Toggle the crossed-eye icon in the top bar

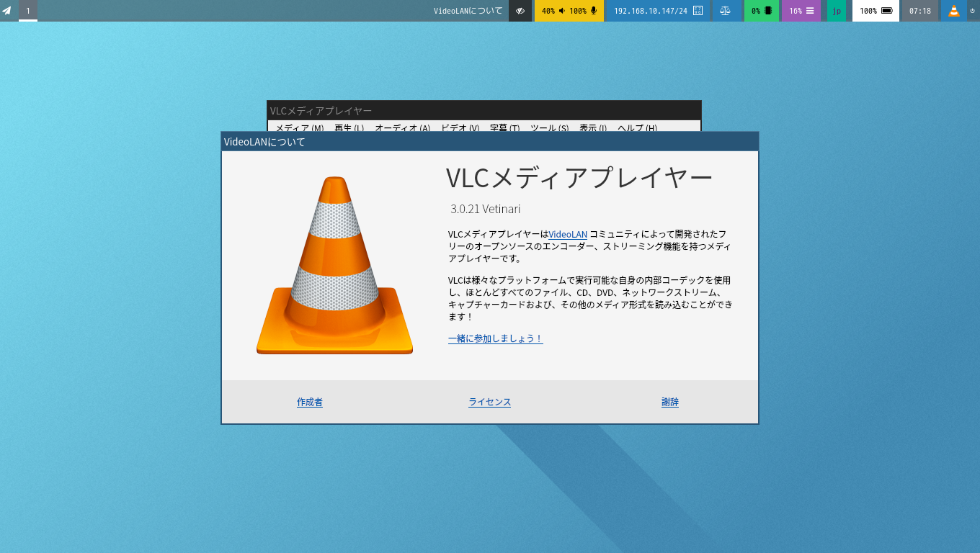520,11
